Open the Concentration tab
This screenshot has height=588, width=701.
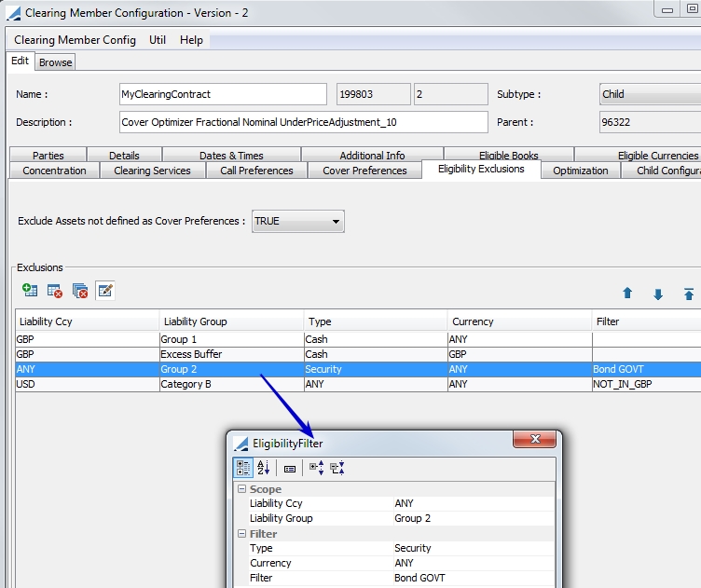click(54, 171)
